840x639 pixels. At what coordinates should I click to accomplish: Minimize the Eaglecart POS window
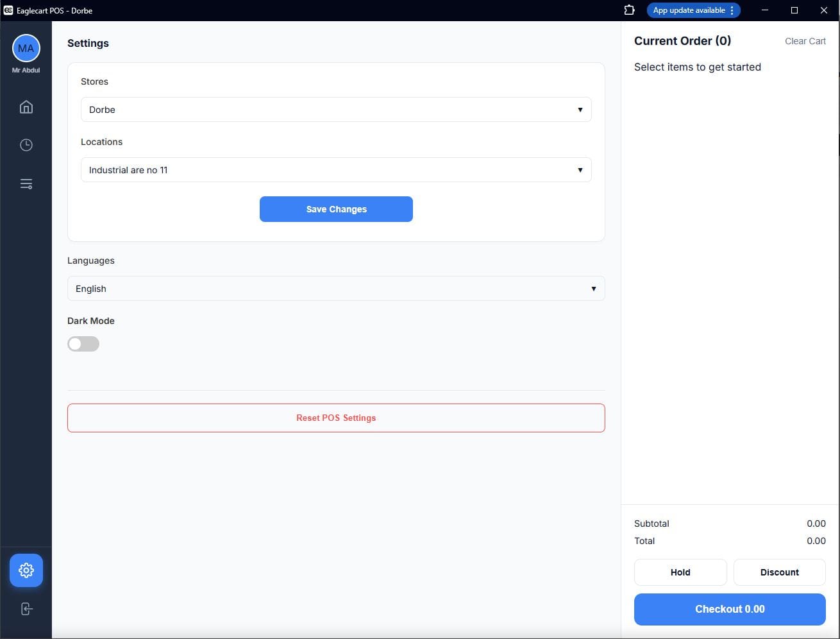pyautogui.click(x=765, y=10)
